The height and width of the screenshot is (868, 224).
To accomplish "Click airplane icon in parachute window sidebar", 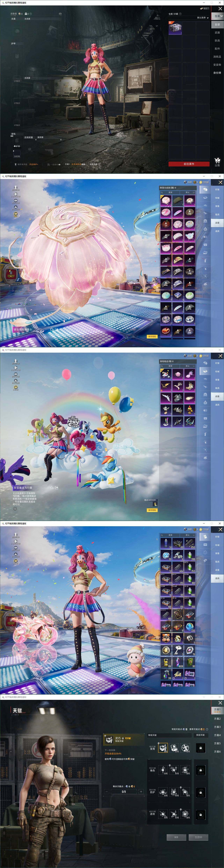I will tap(205, 213).
